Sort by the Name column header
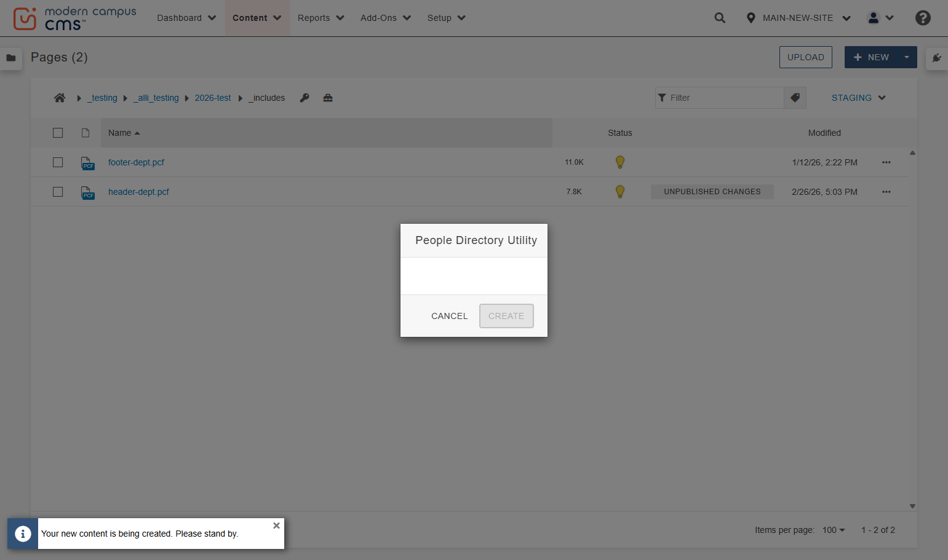Image resolution: width=948 pixels, height=560 pixels. pyautogui.click(x=124, y=133)
